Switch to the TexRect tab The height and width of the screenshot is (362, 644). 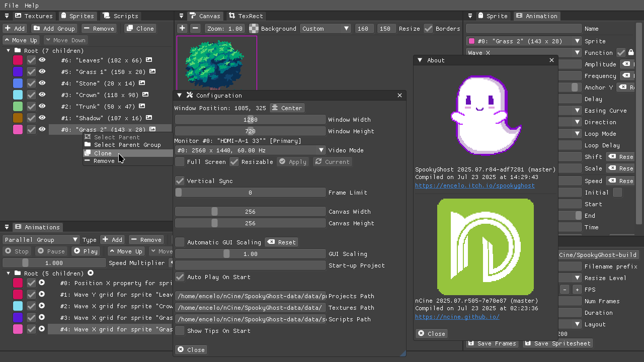246,16
